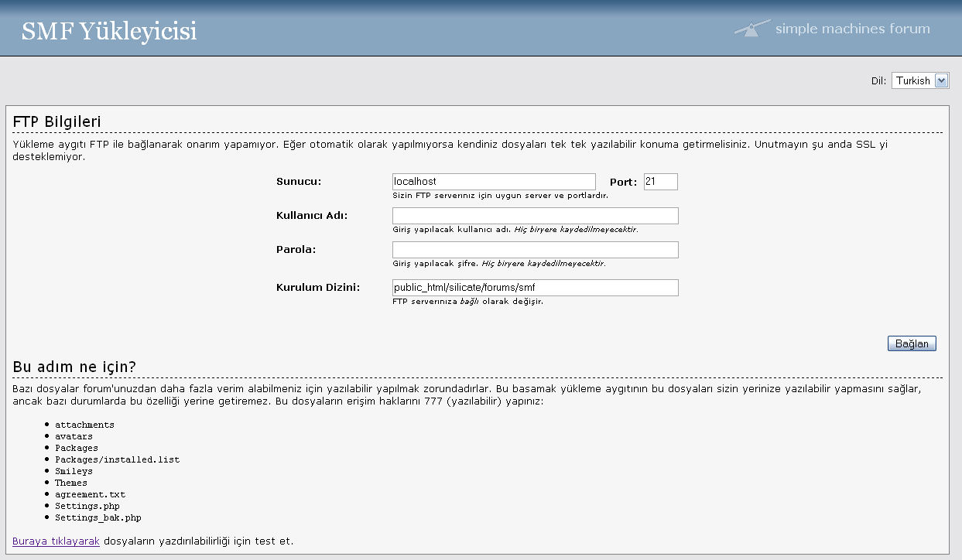The width and height of the screenshot is (962, 560).
Task: Click the 'agreement.txt' list entry
Action: [90, 494]
